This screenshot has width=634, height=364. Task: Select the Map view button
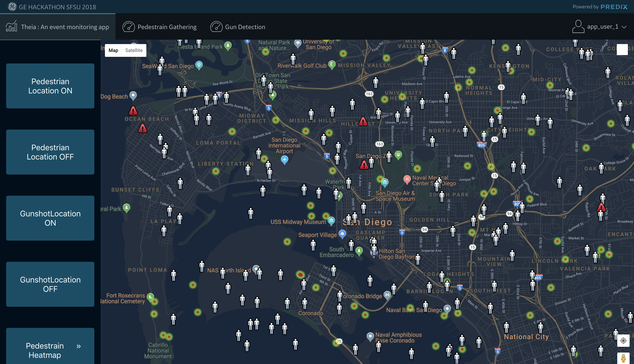pos(113,50)
